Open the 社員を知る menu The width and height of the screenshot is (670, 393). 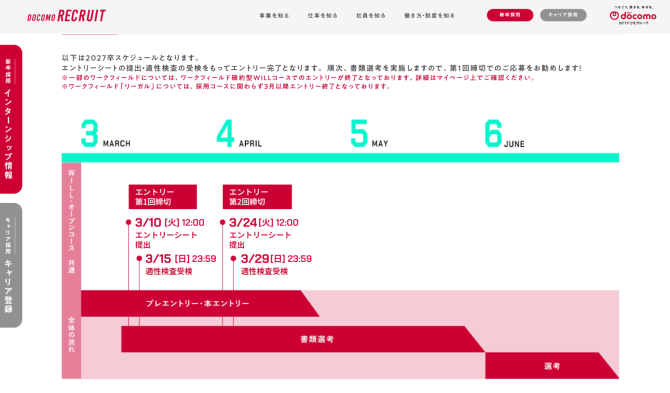[x=371, y=16]
